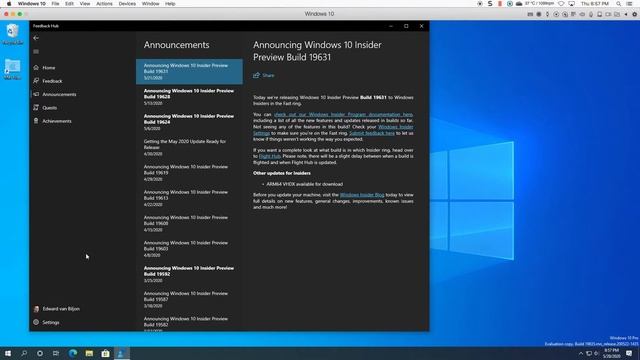
Task: Follow the Submit feedback here link
Action: point(372,133)
